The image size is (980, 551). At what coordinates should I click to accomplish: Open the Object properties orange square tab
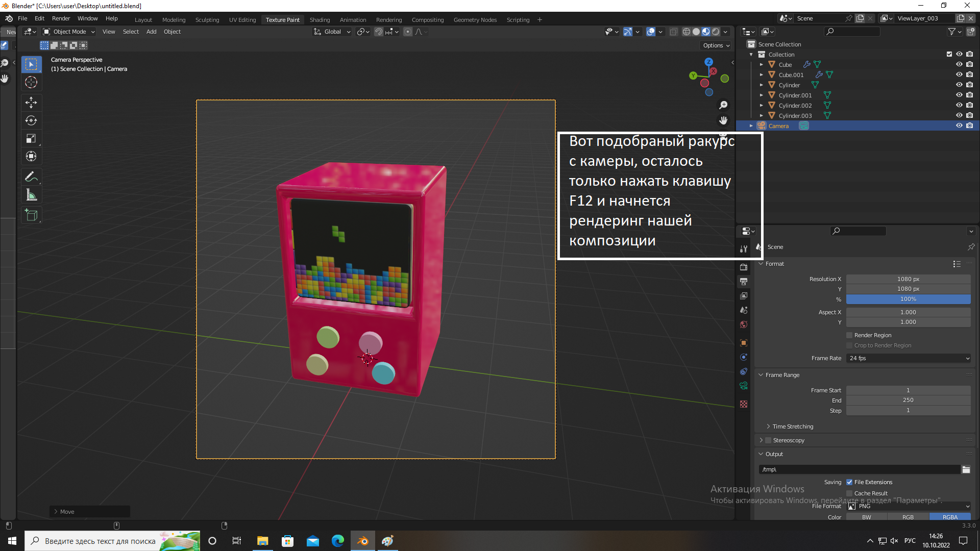point(744,342)
